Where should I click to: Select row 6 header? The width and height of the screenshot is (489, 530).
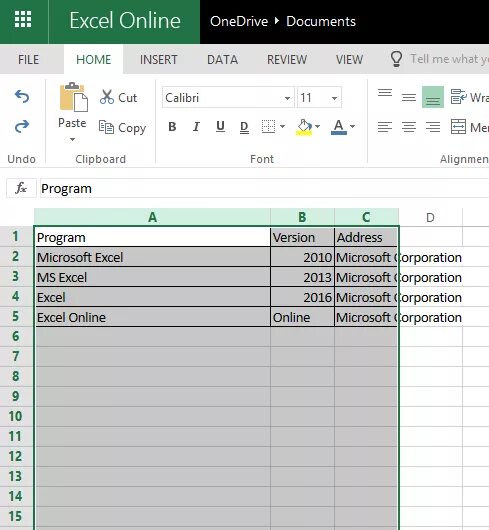[17, 336]
